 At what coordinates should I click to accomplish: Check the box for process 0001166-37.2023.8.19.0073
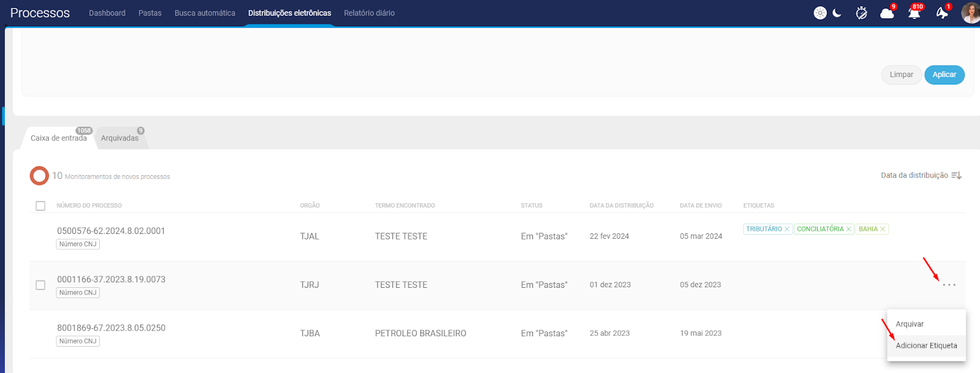point(40,285)
